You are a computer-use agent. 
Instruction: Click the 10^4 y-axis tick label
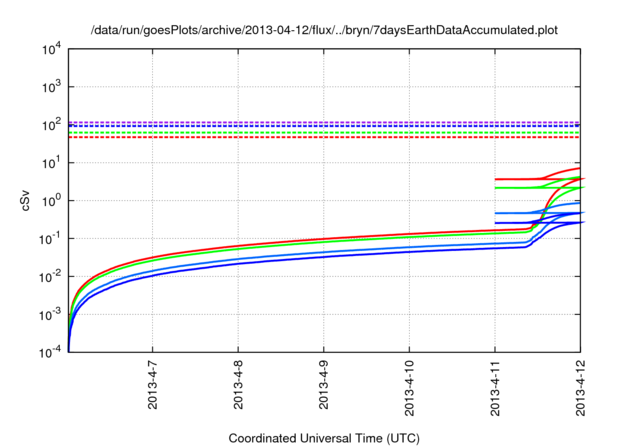(x=52, y=49)
